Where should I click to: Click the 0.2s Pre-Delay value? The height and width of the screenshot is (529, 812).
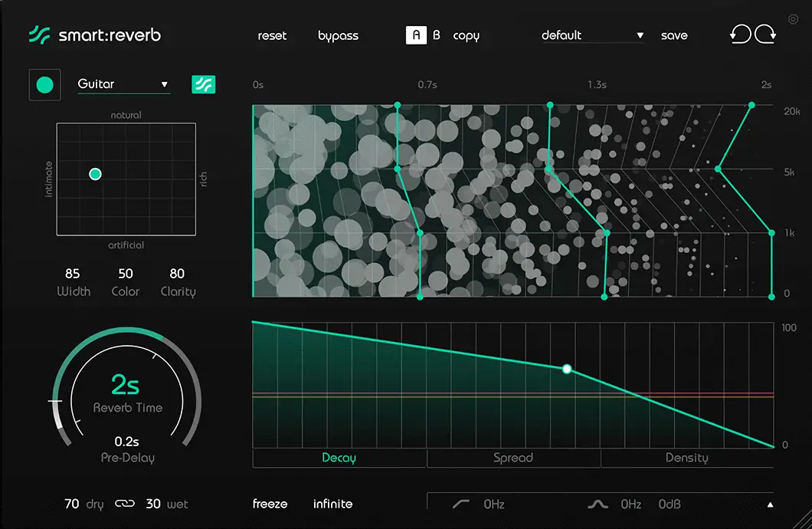(127, 442)
